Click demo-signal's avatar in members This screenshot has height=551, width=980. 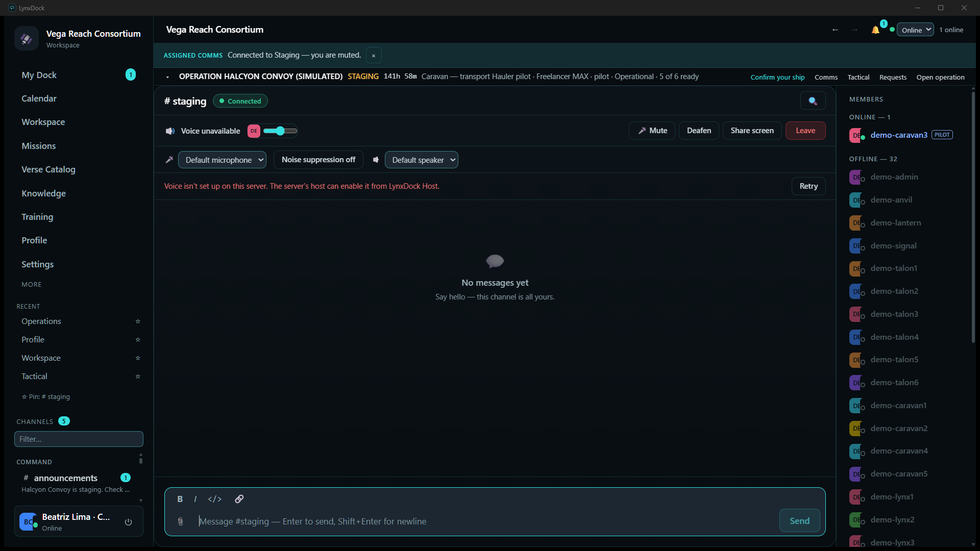[x=855, y=245]
